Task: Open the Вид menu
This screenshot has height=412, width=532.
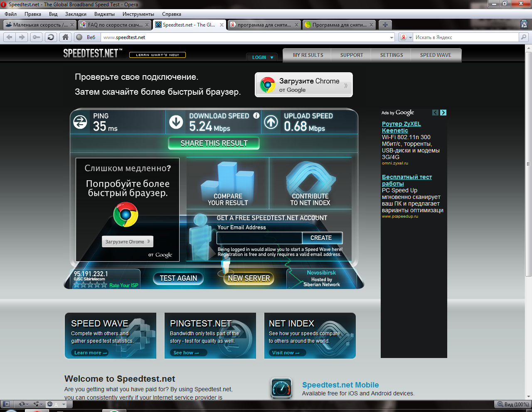Action: pyautogui.click(x=53, y=14)
